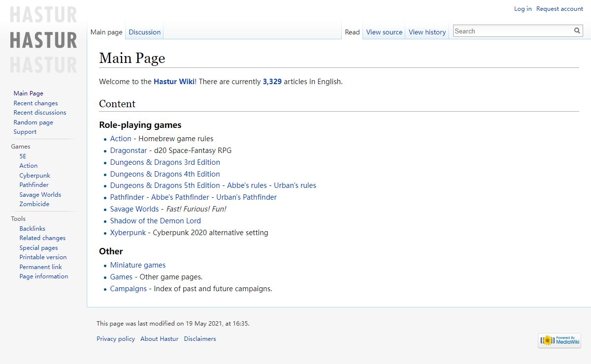Viewport: 591px width, 364px height.
Task: Open the Backlinks tool
Action: click(33, 229)
